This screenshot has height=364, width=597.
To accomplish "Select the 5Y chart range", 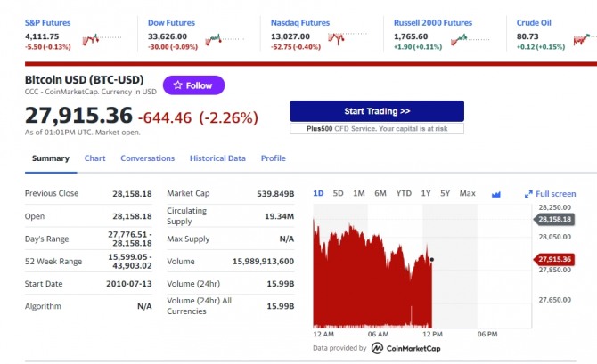I will [x=446, y=194].
